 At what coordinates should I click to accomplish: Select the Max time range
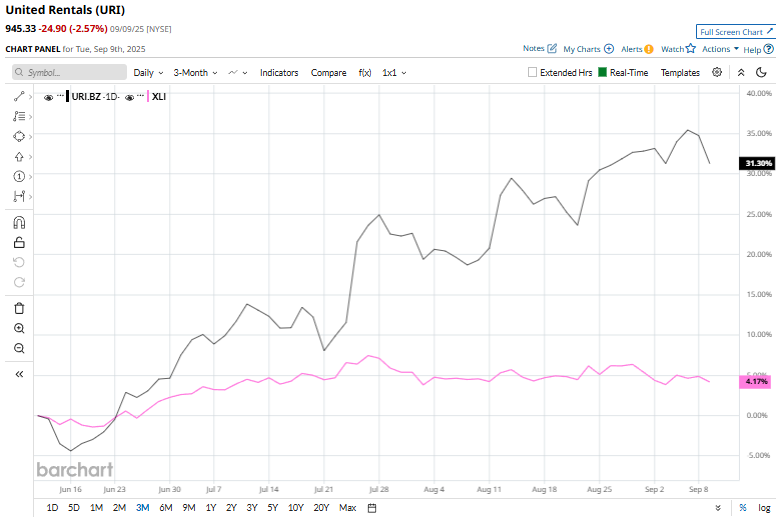pyautogui.click(x=347, y=508)
